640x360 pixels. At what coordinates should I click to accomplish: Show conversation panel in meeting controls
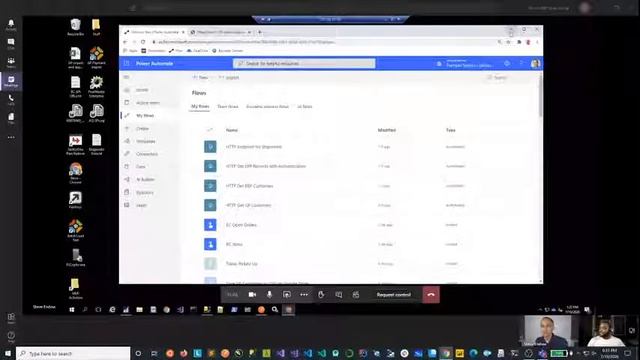(338, 294)
